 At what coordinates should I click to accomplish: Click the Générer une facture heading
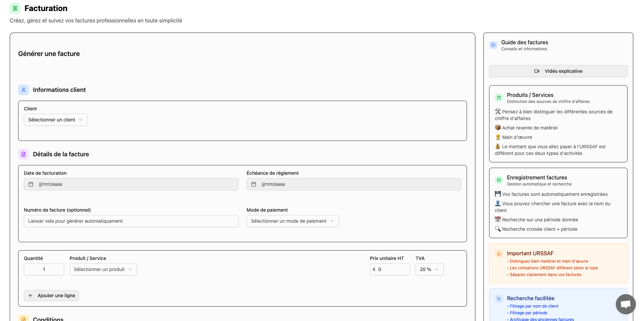(x=49, y=54)
